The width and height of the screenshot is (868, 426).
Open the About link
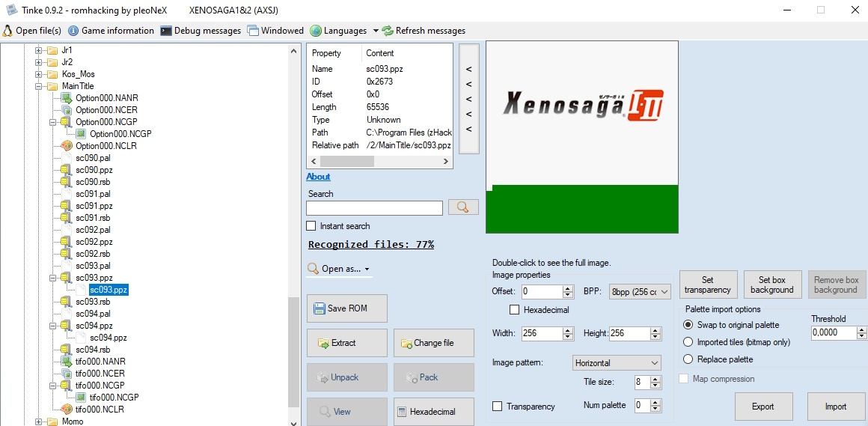point(318,177)
